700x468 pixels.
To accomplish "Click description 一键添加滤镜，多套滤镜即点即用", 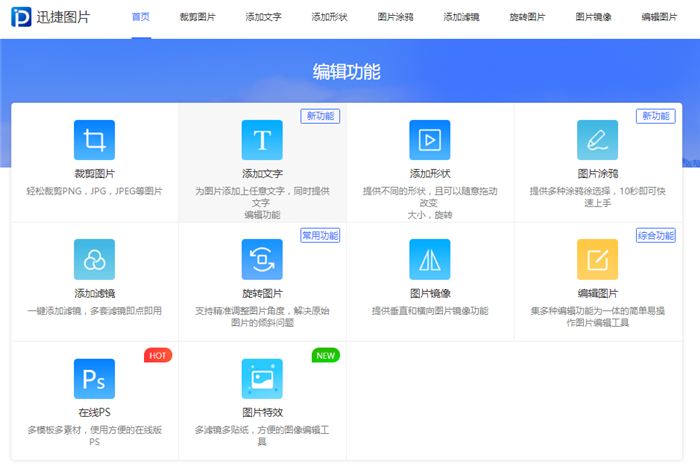I will click(94, 311).
